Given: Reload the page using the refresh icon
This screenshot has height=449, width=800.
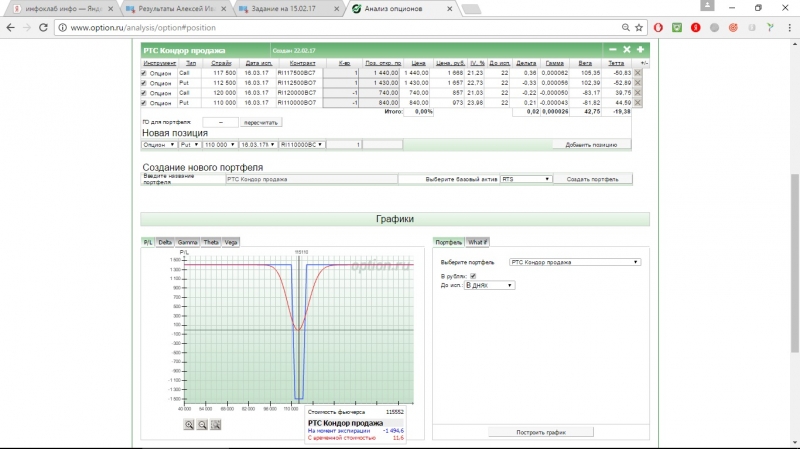Looking at the screenshot, I should tap(42, 27).
